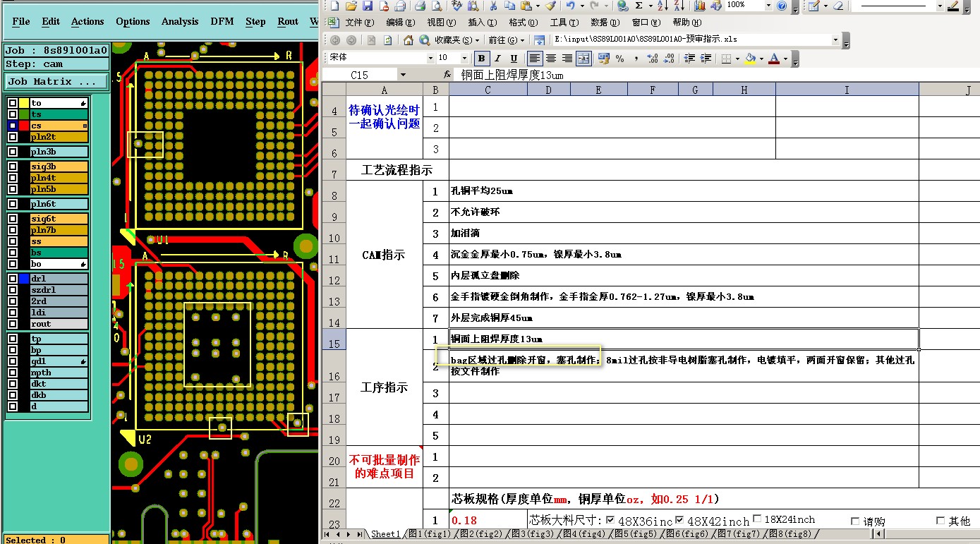Click the Search the Web icon
This screenshot has width=980, height=544.
pos(425,40)
